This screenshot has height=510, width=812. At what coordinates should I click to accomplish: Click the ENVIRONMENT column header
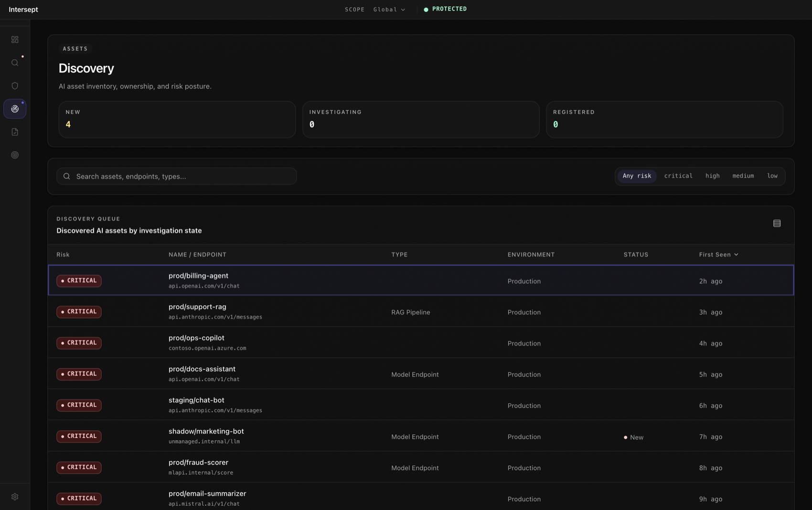click(531, 255)
